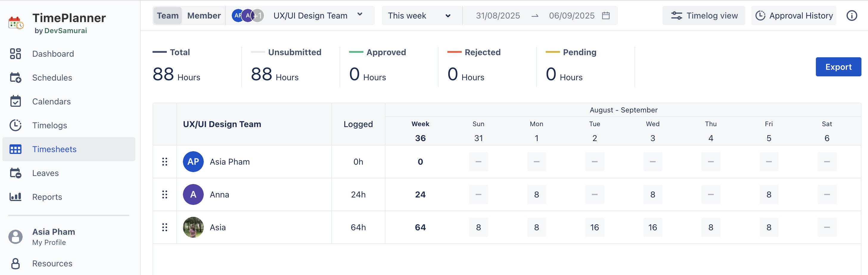868x275 pixels.
Task: Expand the UX/UI Design Team dropdown
Action: (x=360, y=15)
